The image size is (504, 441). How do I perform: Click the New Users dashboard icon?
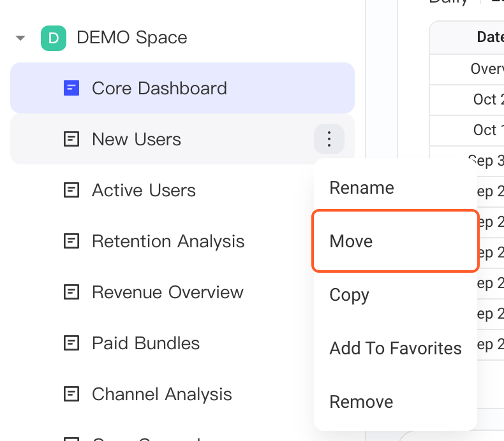coord(71,139)
